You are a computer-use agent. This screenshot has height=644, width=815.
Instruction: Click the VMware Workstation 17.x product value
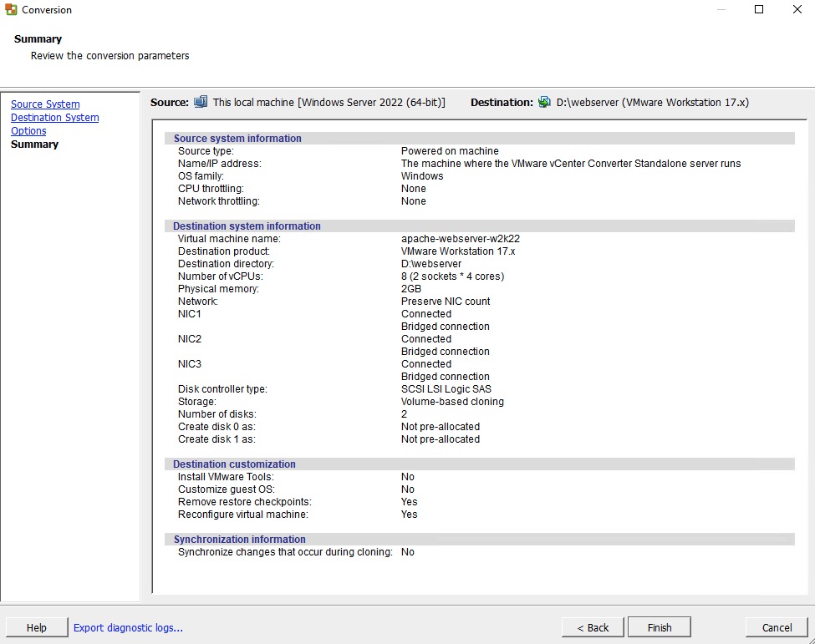(x=458, y=251)
